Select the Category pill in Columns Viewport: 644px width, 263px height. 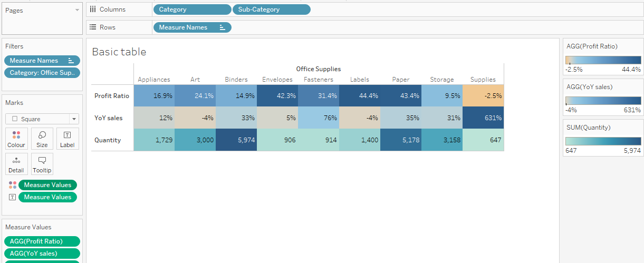pyautogui.click(x=192, y=9)
